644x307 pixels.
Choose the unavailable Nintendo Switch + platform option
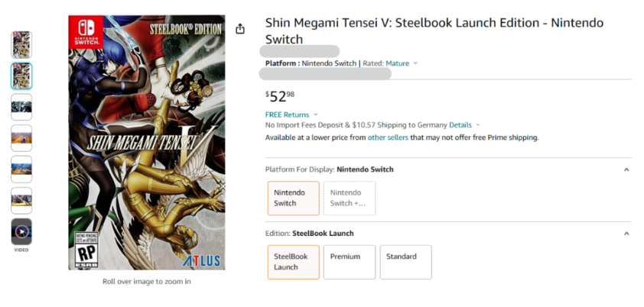(x=349, y=198)
